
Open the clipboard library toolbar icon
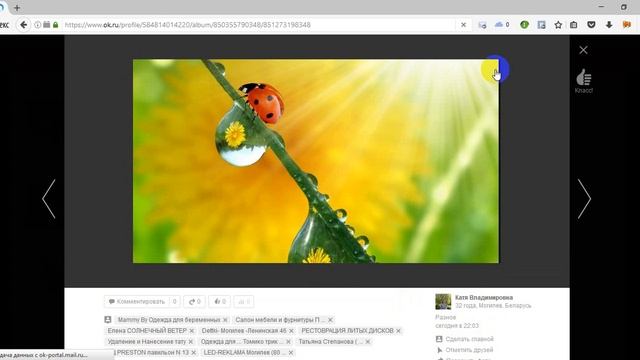(573, 25)
